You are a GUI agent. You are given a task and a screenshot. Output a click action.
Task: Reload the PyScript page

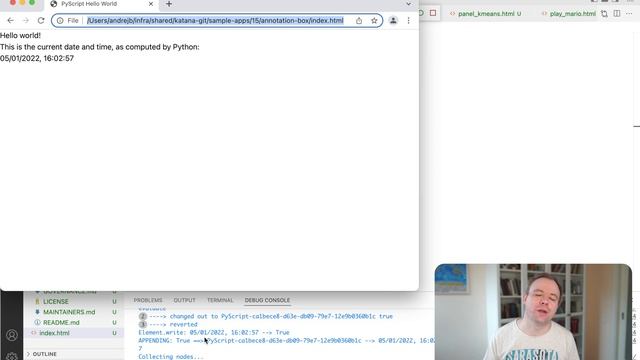41,20
